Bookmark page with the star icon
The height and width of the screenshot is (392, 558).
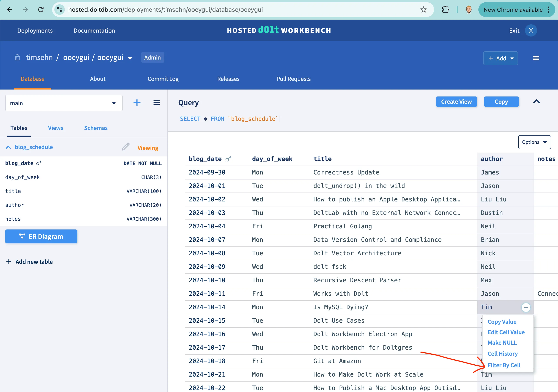pyautogui.click(x=423, y=10)
